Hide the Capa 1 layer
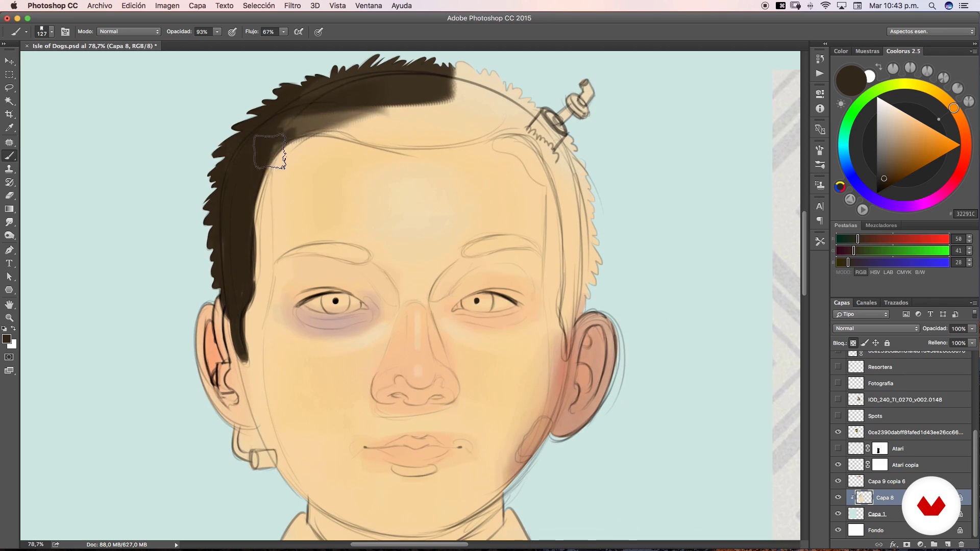The width and height of the screenshot is (980, 551). click(x=838, y=514)
